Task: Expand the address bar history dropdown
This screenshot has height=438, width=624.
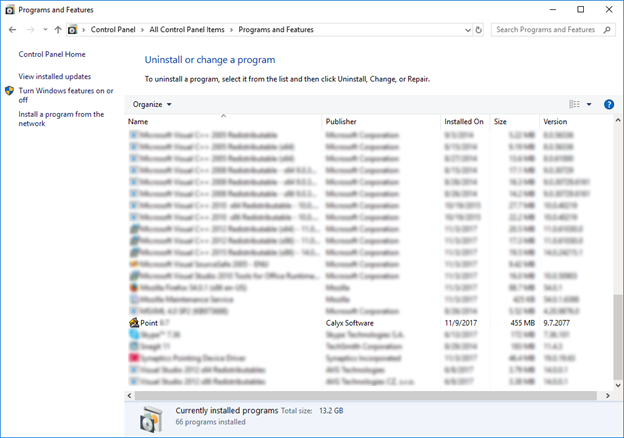Action: 468,30
